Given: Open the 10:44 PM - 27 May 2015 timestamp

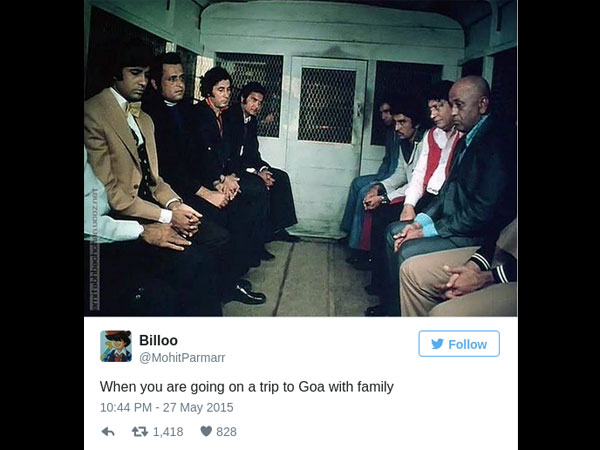Looking at the screenshot, I should (x=166, y=407).
